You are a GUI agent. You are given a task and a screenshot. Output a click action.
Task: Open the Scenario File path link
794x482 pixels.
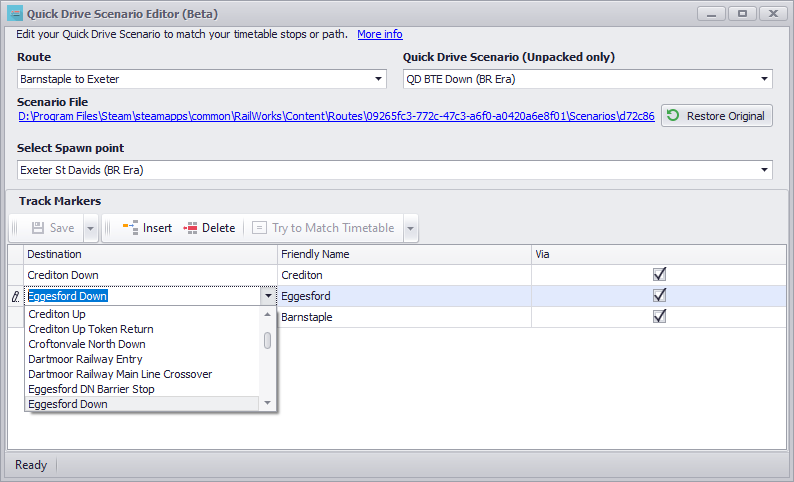336,116
